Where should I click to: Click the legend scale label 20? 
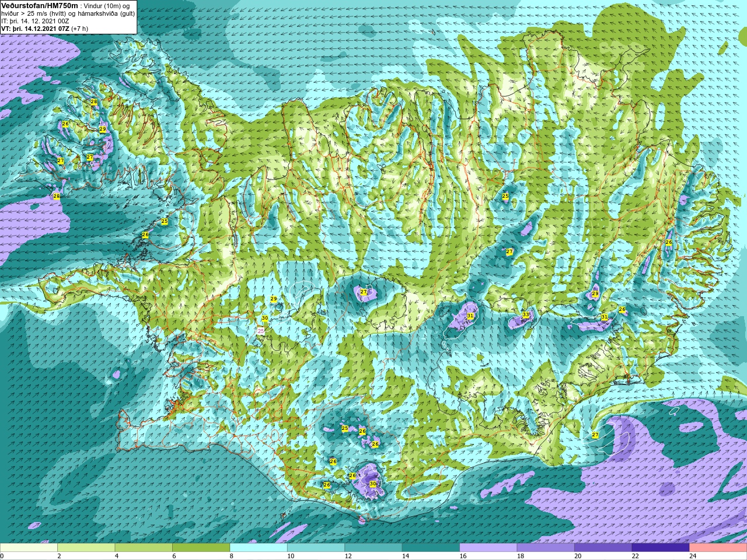tap(578, 556)
